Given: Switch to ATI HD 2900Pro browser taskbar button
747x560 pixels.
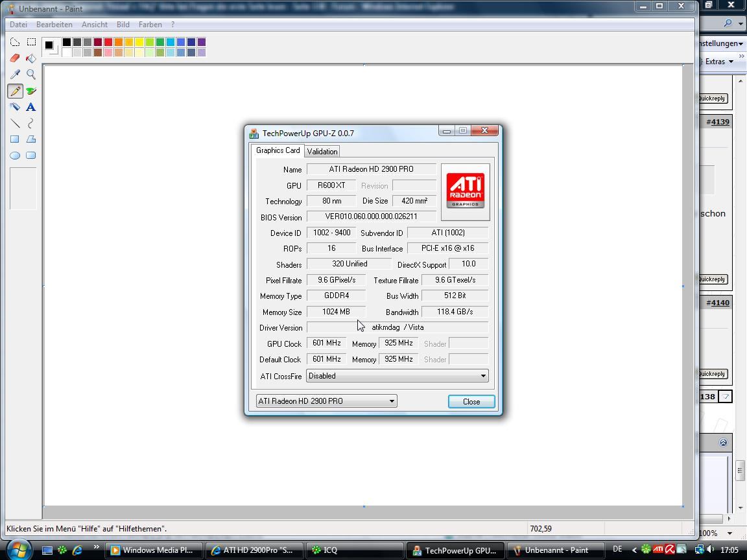Looking at the screenshot, I should (x=254, y=550).
